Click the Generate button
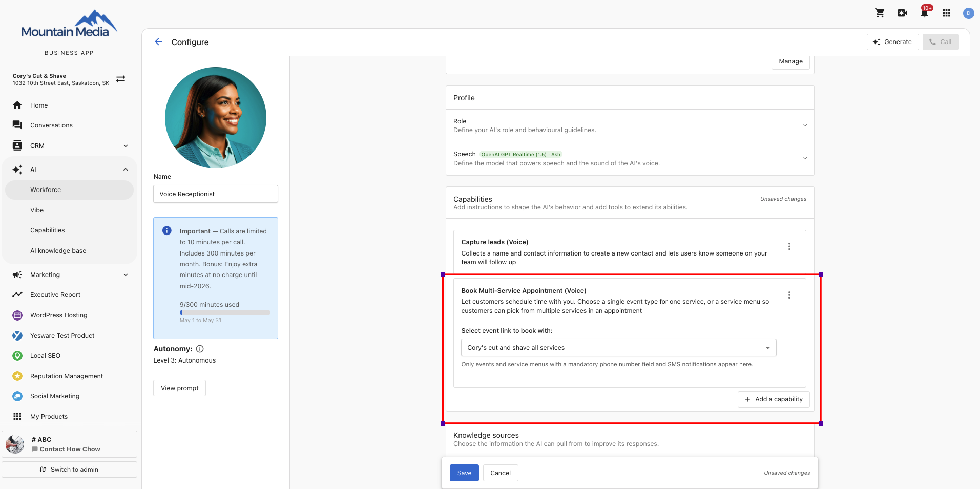The height and width of the screenshot is (489, 980). (x=892, y=42)
